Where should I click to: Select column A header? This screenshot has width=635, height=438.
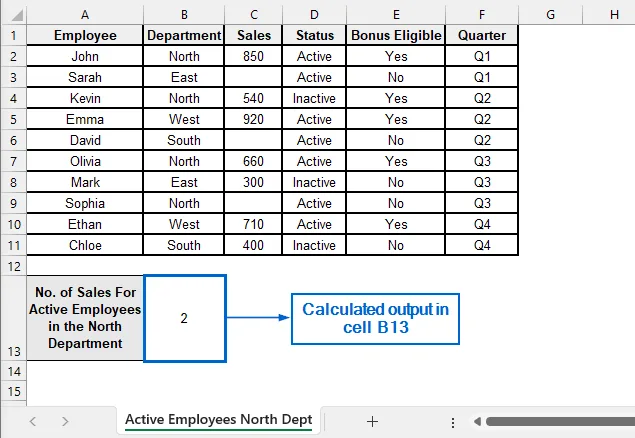pos(85,15)
